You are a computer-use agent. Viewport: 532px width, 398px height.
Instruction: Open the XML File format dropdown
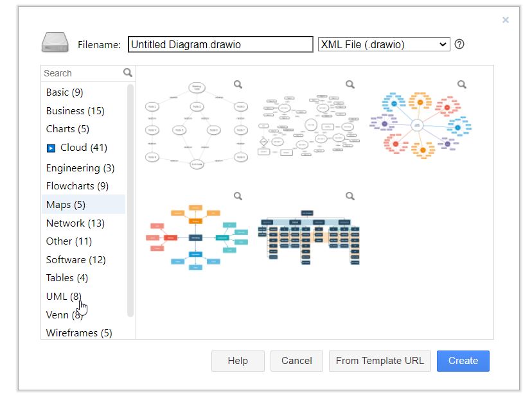(384, 44)
